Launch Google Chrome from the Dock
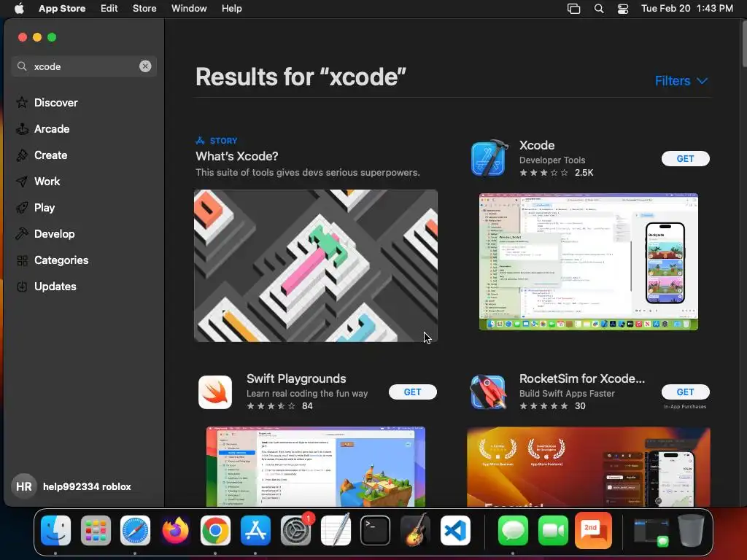 coord(215,530)
